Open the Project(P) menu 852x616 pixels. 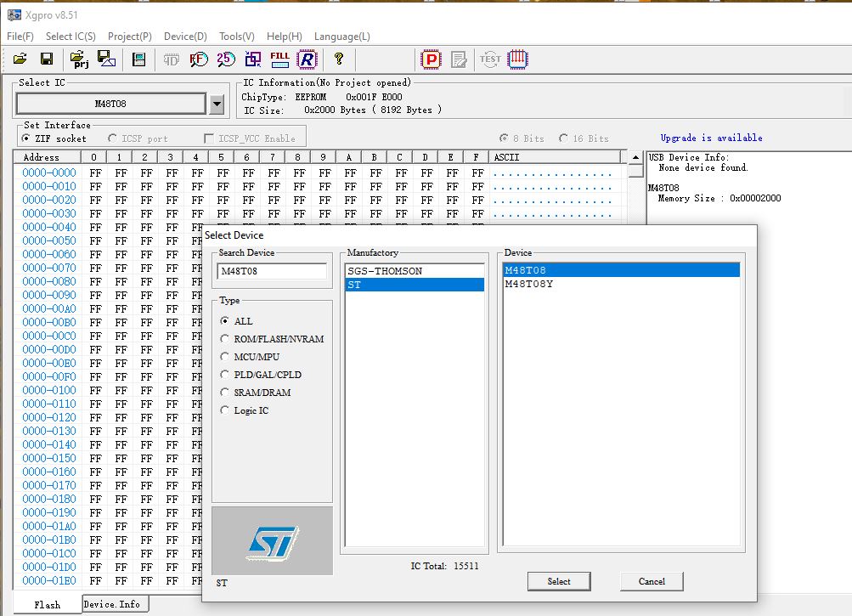[x=130, y=37]
